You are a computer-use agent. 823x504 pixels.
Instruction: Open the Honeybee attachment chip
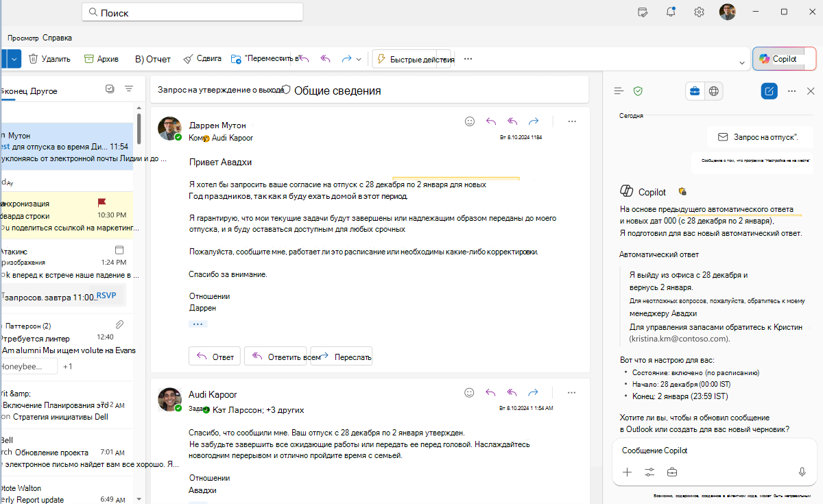tap(29, 366)
